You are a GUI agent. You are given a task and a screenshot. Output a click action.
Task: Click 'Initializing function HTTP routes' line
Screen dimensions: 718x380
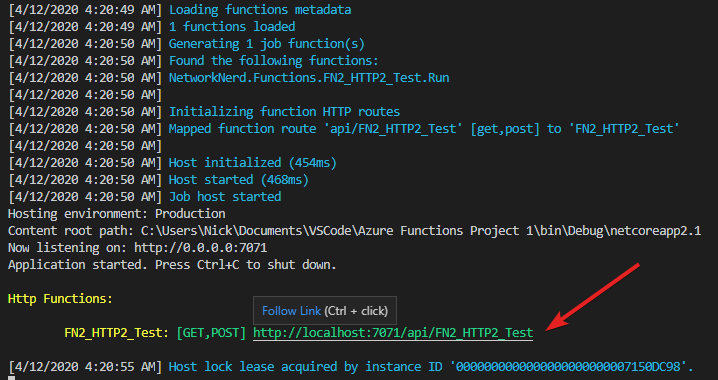[x=284, y=112]
